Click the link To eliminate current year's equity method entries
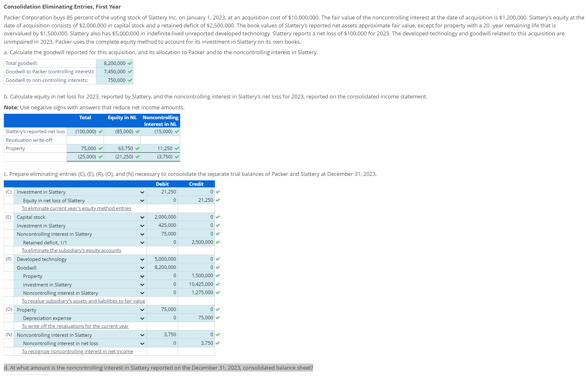The width and height of the screenshot is (588, 376). coord(77,208)
